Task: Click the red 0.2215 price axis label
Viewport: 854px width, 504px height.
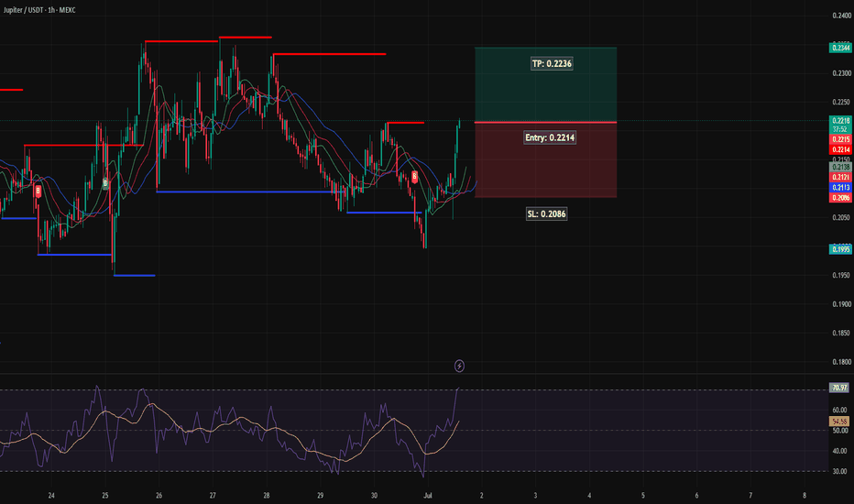Action: (840, 139)
